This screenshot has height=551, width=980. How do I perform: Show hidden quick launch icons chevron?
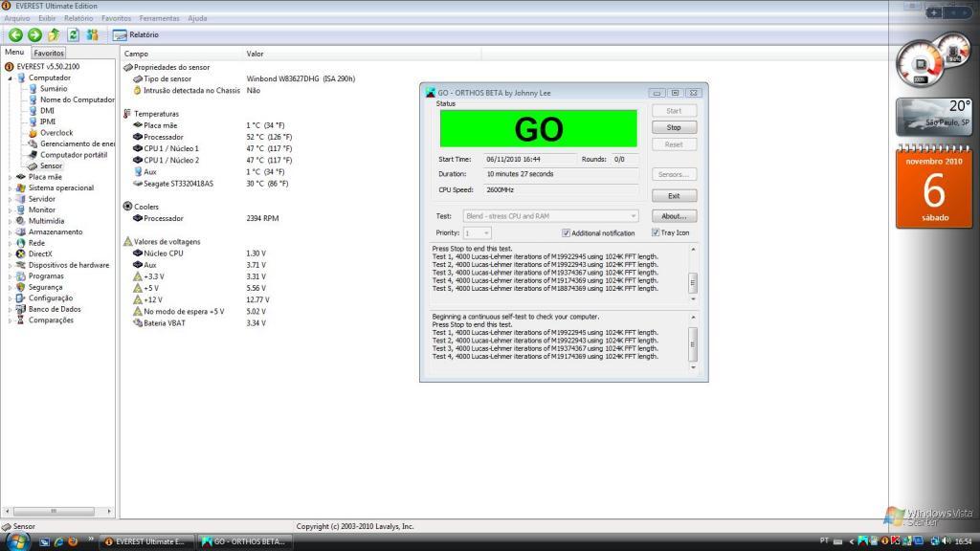pos(91,539)
